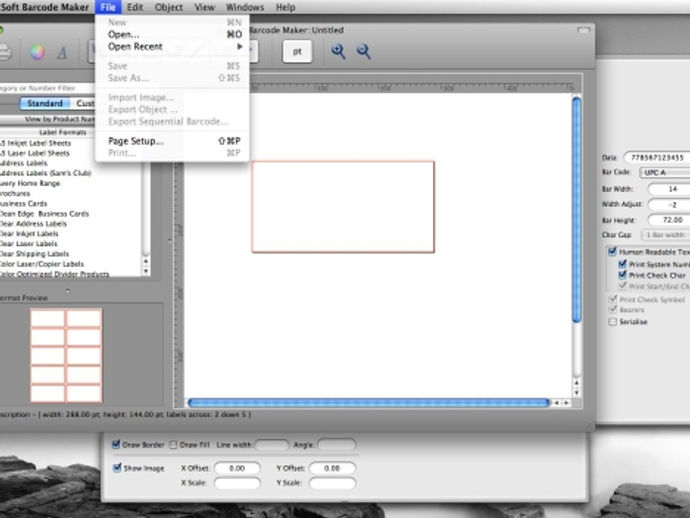Click the Y Offset field

332,468
